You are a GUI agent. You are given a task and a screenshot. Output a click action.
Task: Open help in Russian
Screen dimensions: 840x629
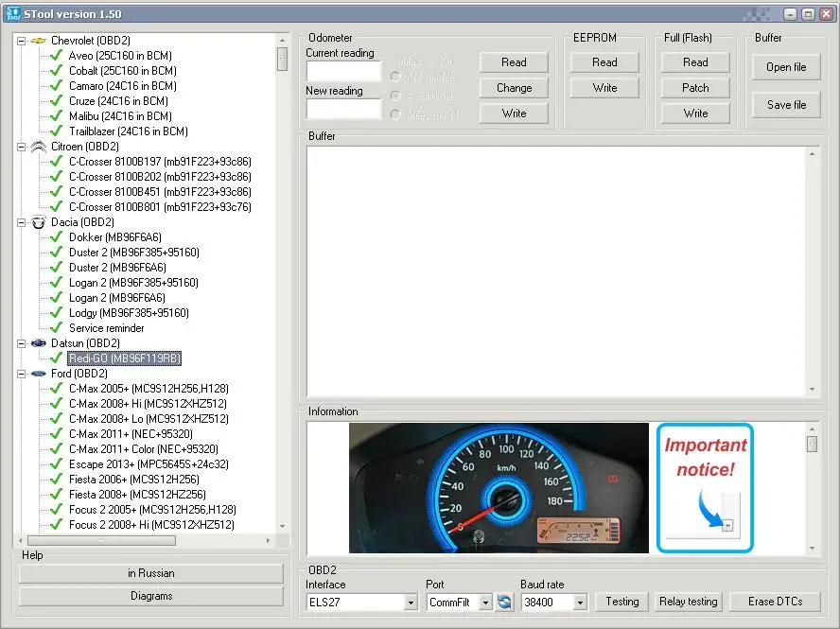click(x=151, y=573)
